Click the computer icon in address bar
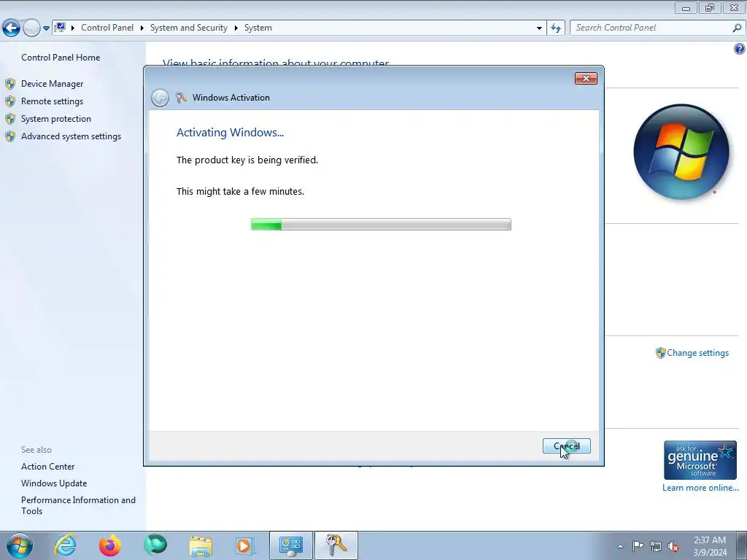The image size is (747, 560). (x=60, y=28)
